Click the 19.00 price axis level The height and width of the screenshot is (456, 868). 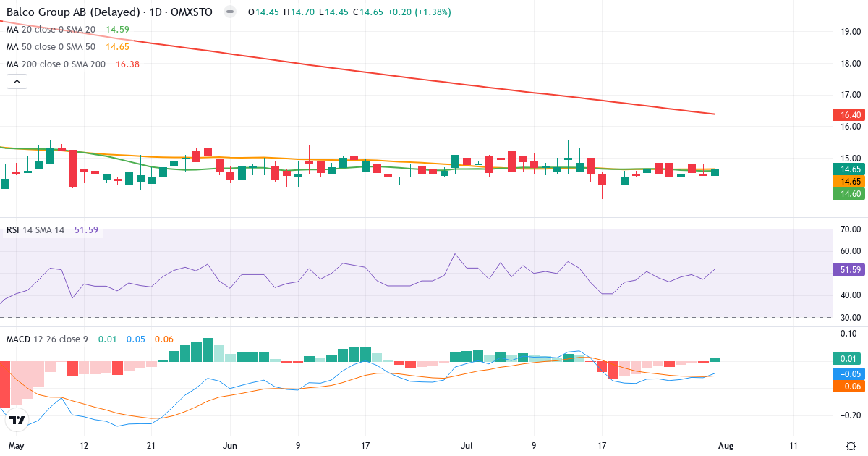[x=850, y=32]
